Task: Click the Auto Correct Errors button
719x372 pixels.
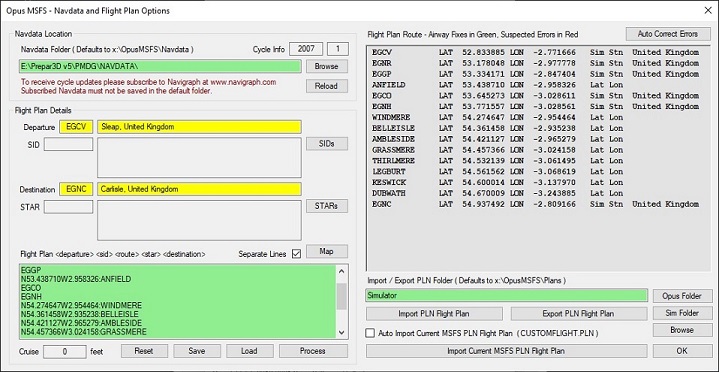Action: coord(669,34)
